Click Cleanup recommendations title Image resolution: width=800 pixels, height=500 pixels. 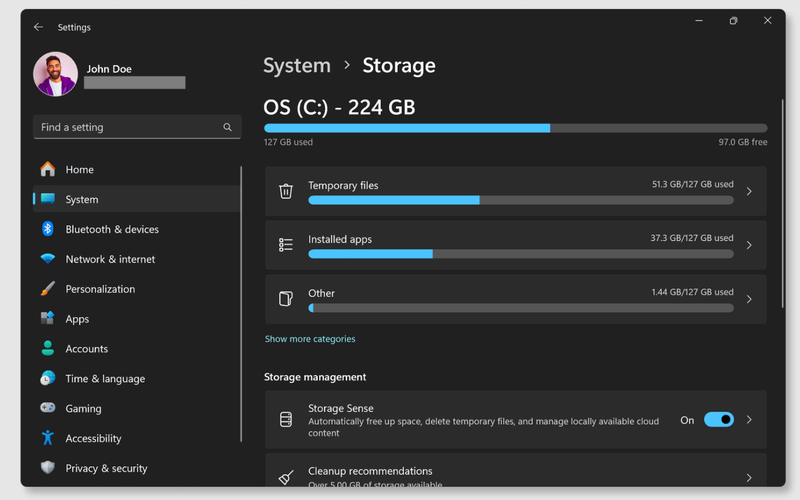point(370,471)
